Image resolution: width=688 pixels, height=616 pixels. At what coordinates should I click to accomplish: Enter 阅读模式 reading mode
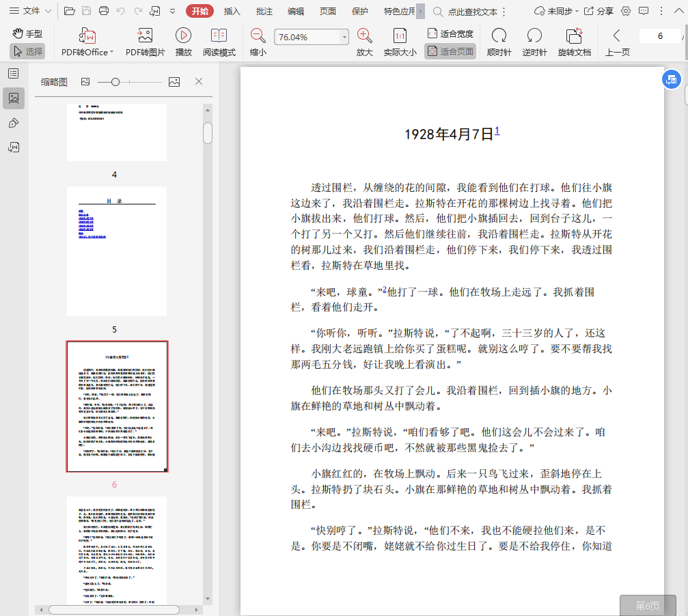click(x=219, y=42)
